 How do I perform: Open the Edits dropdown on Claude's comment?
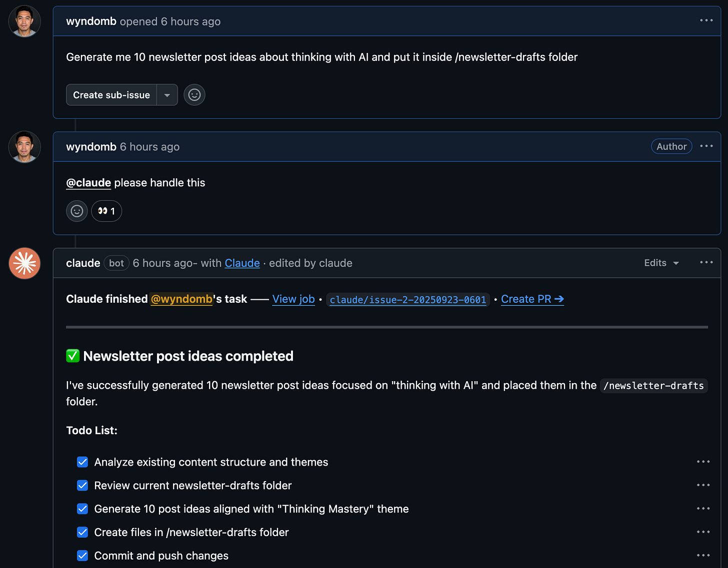(x=660, y=263)
